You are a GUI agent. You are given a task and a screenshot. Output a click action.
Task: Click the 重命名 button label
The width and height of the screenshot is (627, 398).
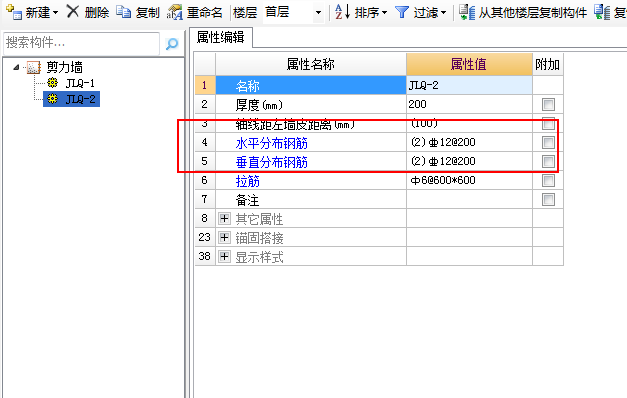click(204, 13)
